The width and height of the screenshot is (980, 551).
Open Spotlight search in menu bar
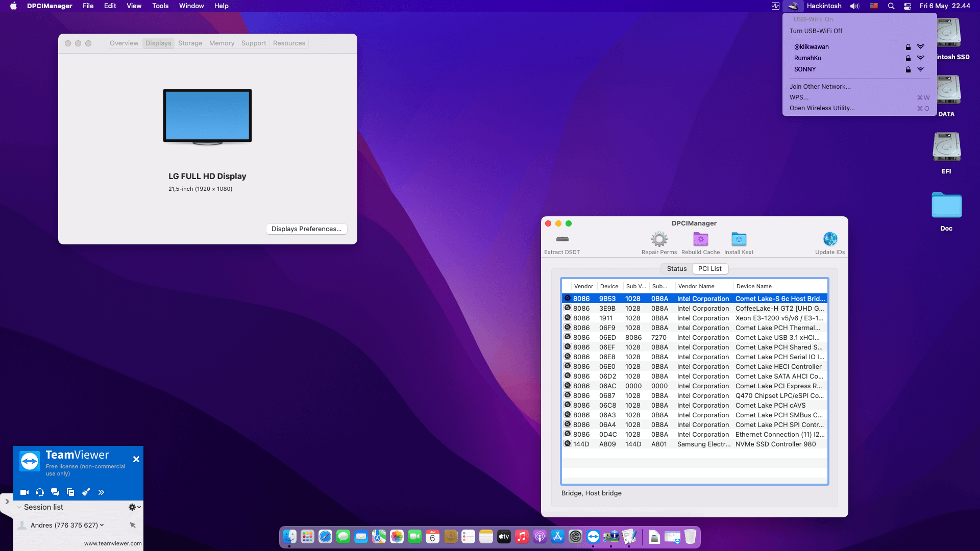(891, 6)
